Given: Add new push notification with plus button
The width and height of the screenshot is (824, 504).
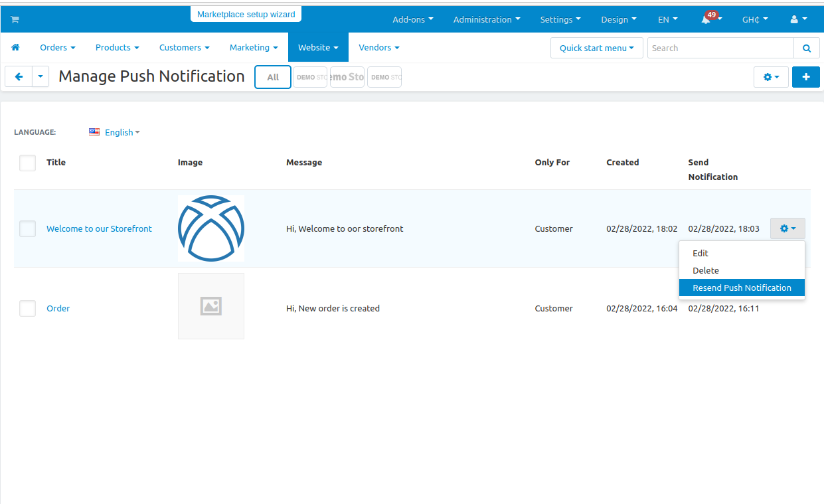Looking at the screenshot, I should 806,77.
